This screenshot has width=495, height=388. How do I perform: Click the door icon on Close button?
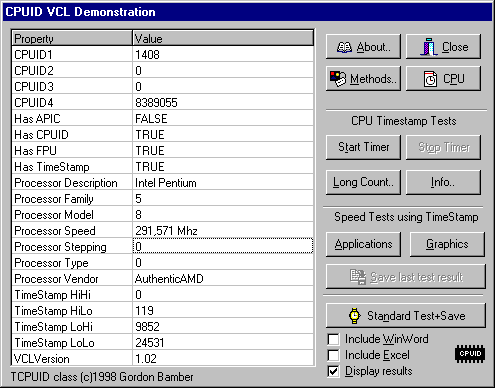pyautogui.click(x=429, y=47)
